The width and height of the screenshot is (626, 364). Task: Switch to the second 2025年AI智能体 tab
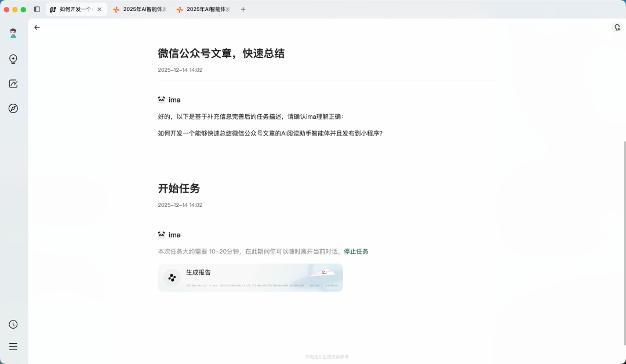(204, 9)
